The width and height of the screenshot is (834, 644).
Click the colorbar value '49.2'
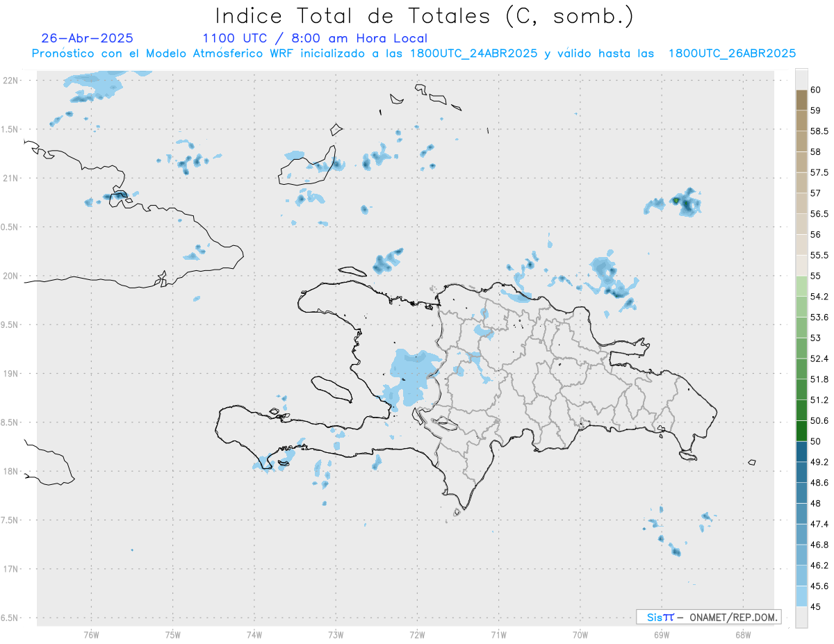click(x=819, y=462)
